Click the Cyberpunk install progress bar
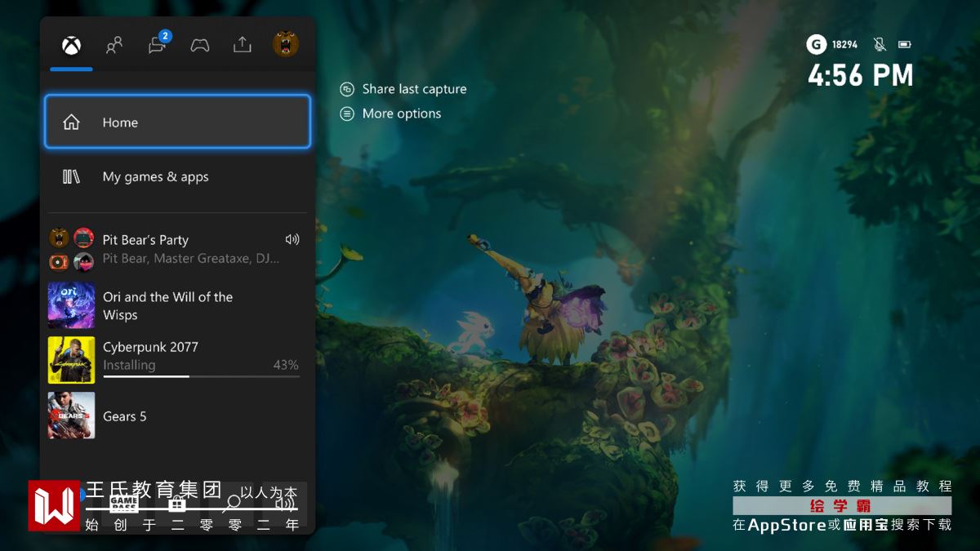 click(201, 376)
